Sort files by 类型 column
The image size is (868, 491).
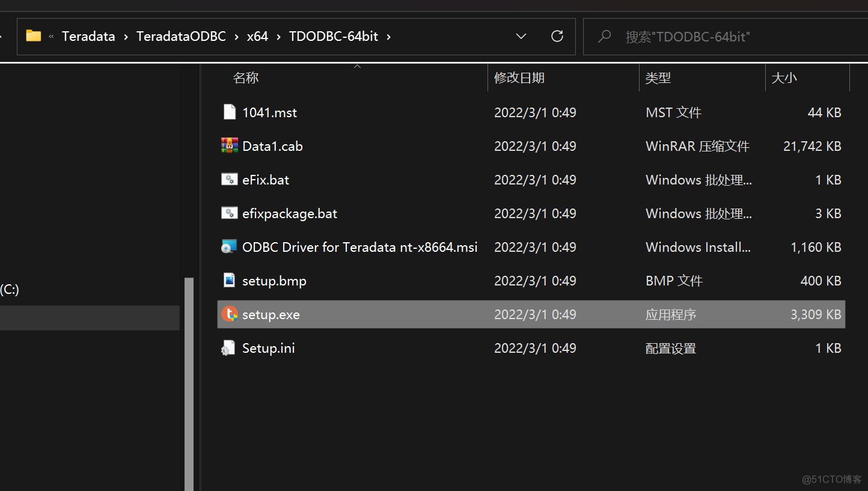point(658,78)
